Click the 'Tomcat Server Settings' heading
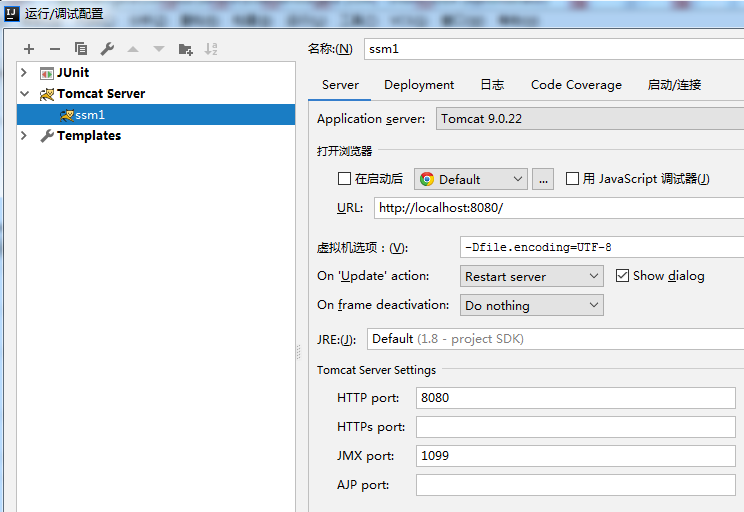 [x=376, y=370]
